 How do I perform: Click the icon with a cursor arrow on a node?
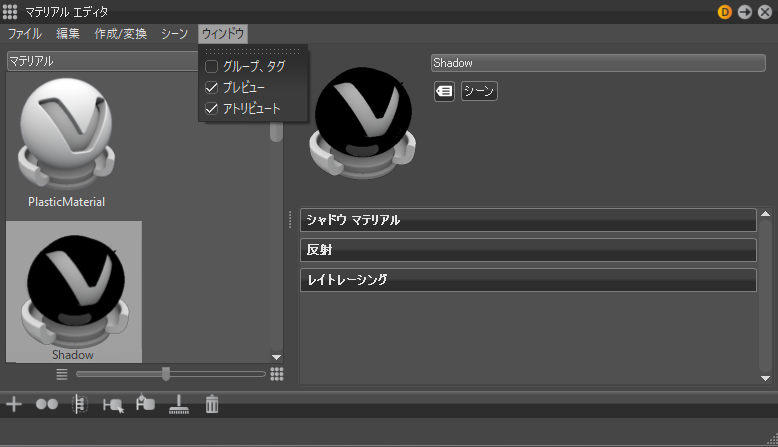tap(113, 405)
